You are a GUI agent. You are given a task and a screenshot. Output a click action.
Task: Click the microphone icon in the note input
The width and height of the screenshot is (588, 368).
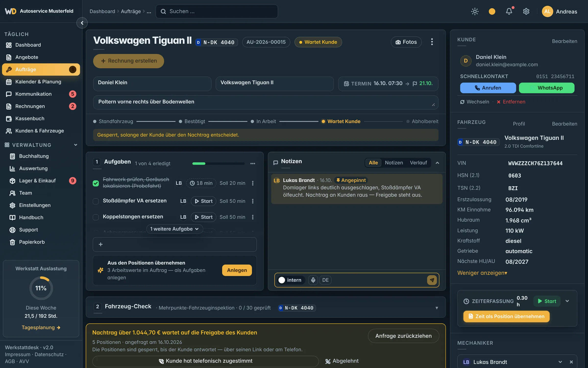pos(313,280)
